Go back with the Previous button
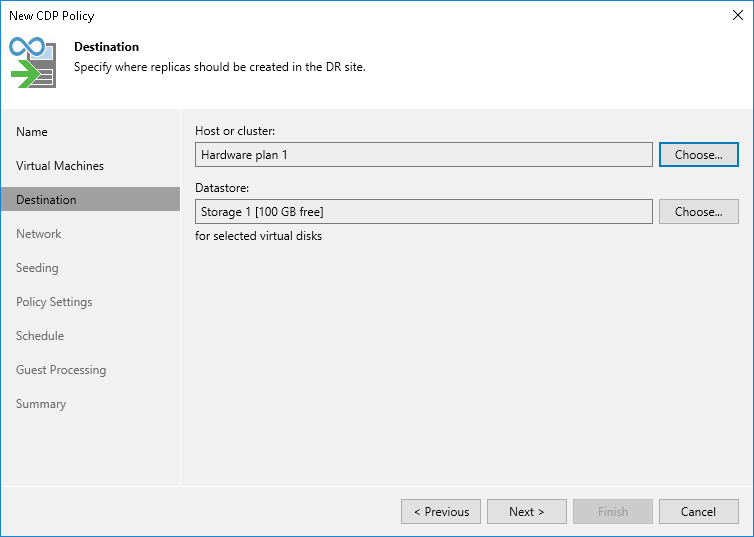 (440, 512)
